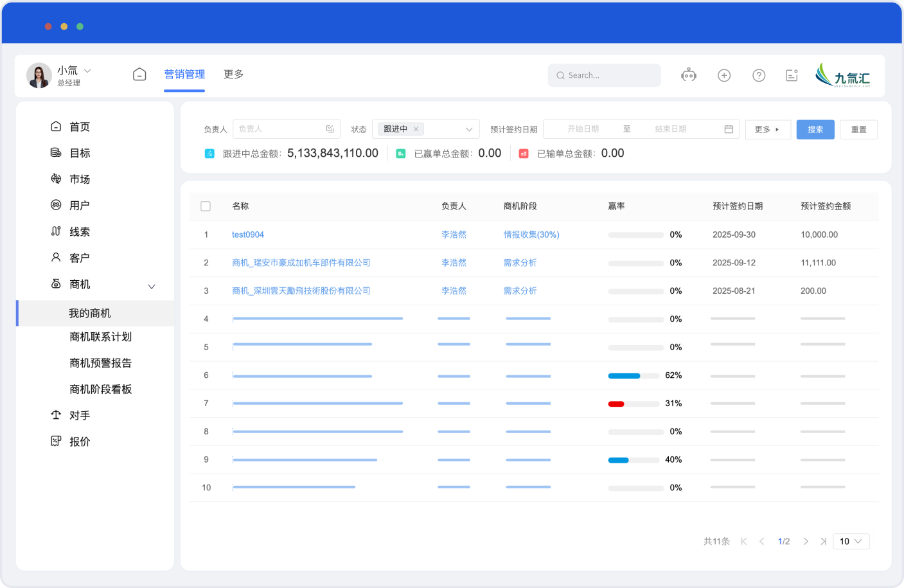Click the plus circle add icon

pos(724,75)
